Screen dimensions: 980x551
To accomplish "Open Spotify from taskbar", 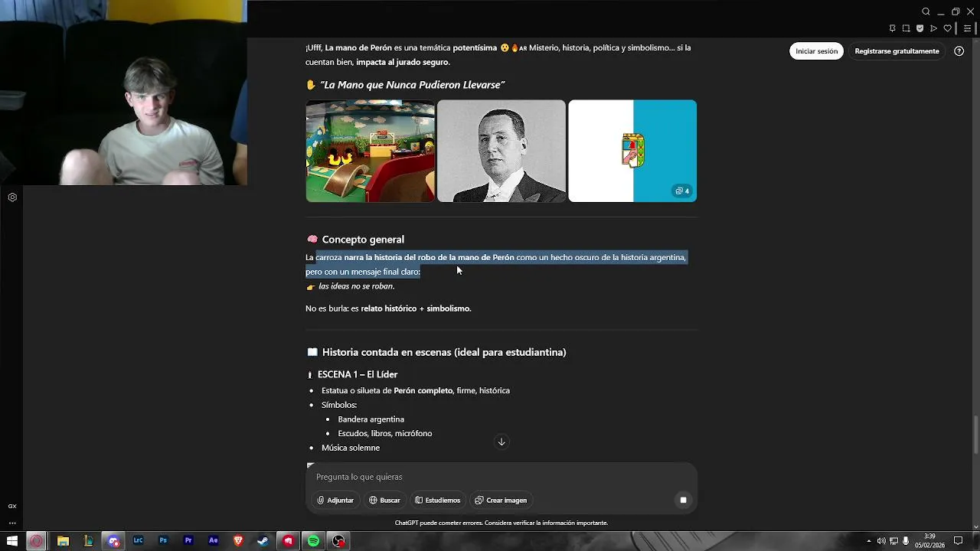I will coord(313,541).
